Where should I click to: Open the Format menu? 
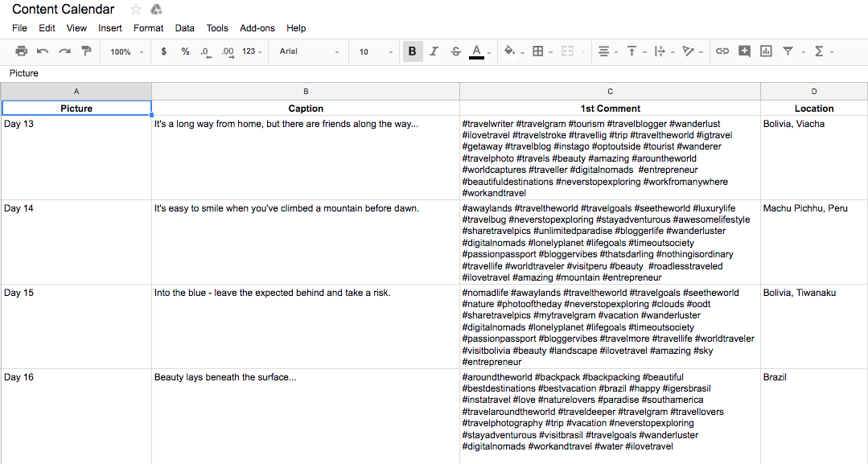point(148,28)
